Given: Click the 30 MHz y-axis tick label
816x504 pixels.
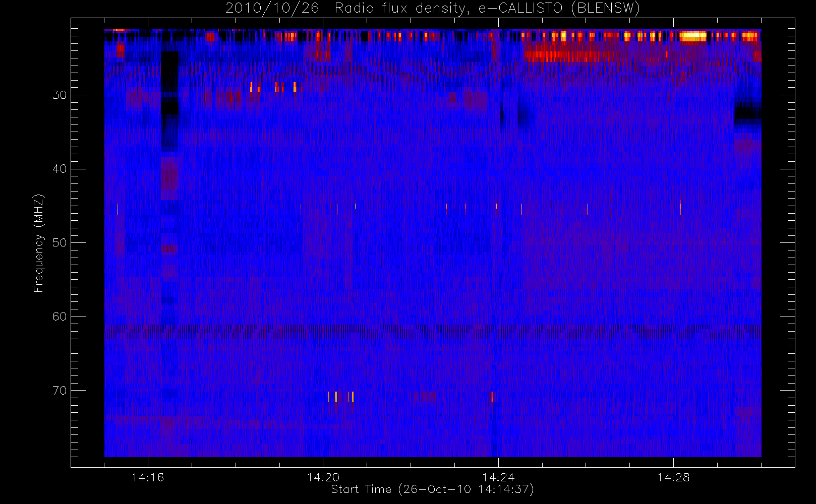Looking at the screenshot, I should pyautogui.click(x=60, y=95).
